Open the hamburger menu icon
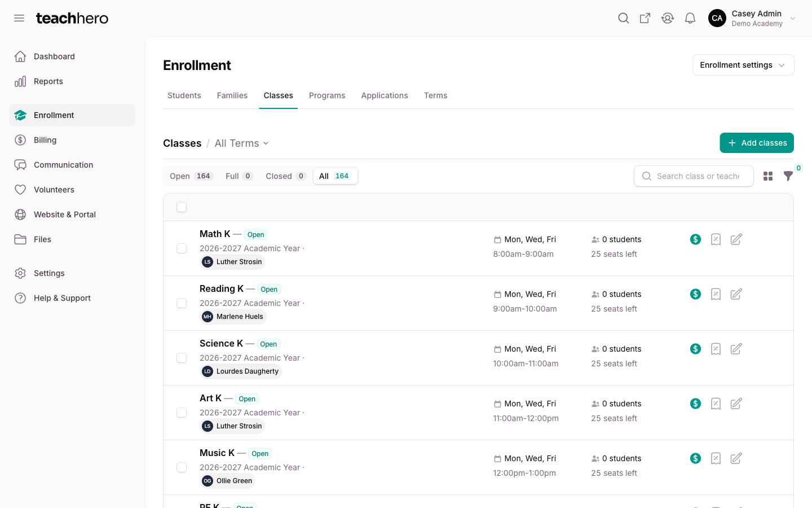The image size is (812, 508). 19,18
